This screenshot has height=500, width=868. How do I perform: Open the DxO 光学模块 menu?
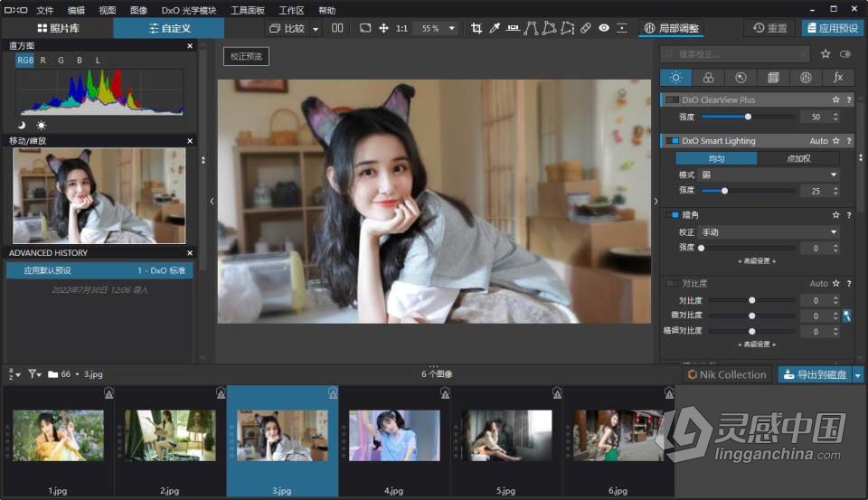point(189,10)
